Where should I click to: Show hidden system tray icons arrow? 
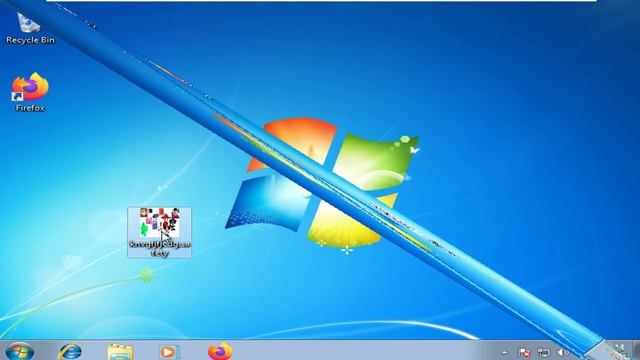[504, 352]
